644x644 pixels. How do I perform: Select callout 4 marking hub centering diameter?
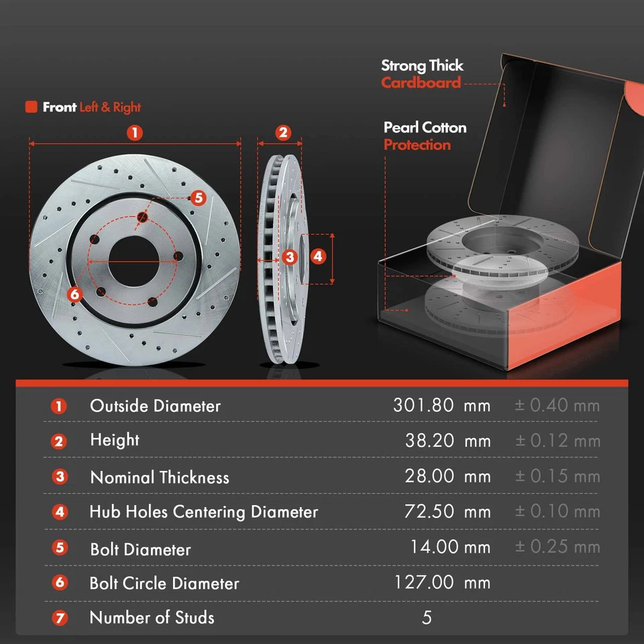pyautogui.click(x=317, y=256)
